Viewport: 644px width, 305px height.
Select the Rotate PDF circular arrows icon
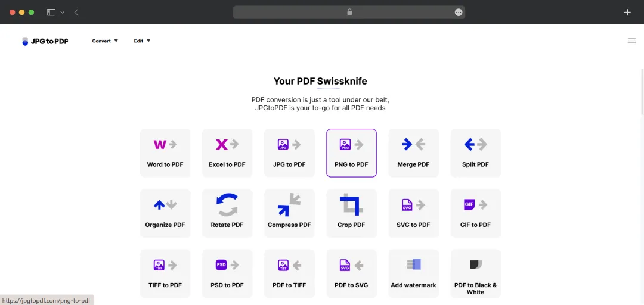(228, 205)
